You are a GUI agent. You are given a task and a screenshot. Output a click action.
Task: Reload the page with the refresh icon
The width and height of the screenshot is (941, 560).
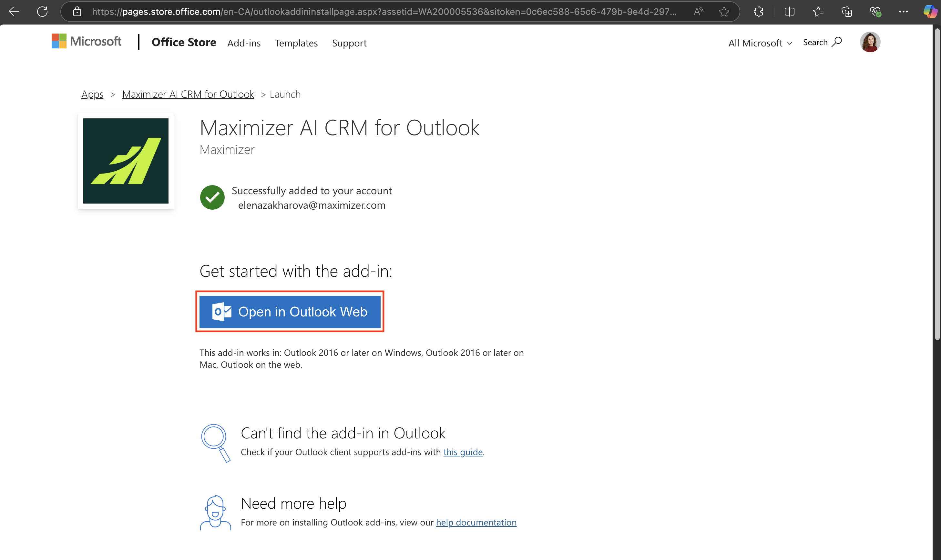[x=42, y=12]
